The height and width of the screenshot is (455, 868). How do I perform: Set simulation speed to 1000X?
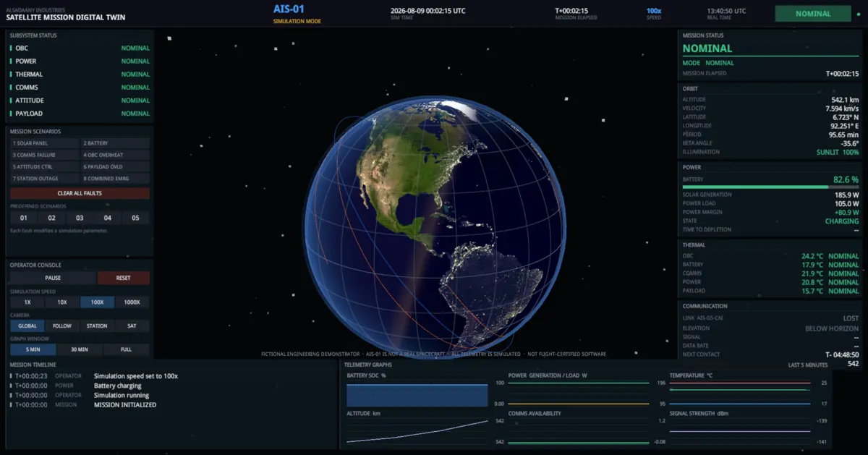click(132, 302)
